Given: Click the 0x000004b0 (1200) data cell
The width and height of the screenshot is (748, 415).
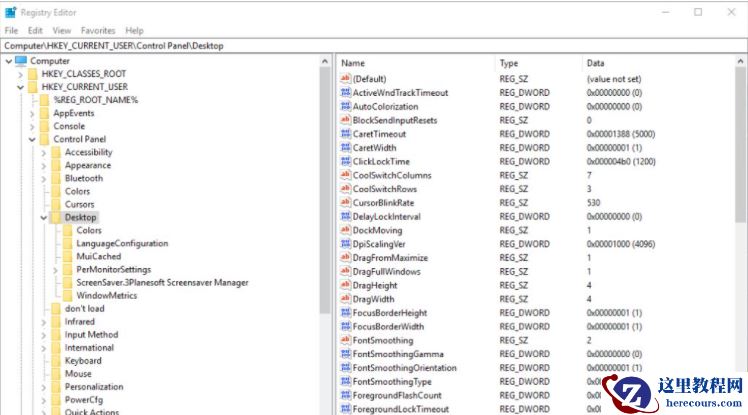Looking at the screenshot, I should tap(621, 161).
